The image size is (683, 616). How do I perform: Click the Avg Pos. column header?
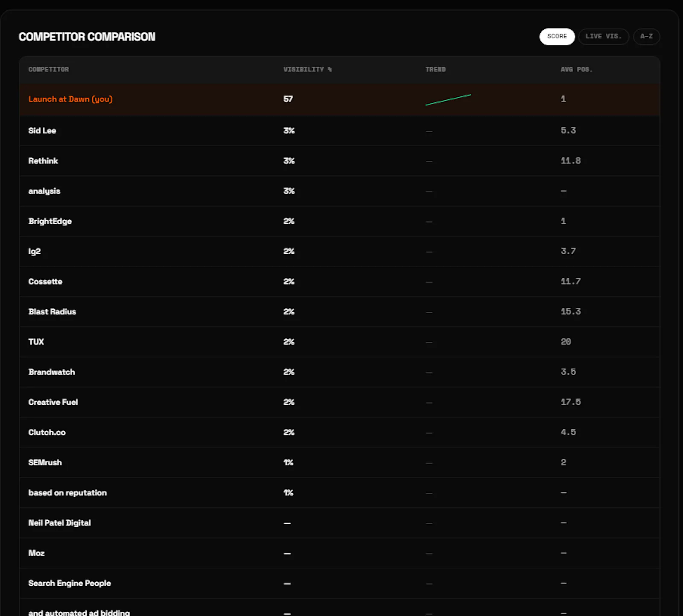(576, 69)
